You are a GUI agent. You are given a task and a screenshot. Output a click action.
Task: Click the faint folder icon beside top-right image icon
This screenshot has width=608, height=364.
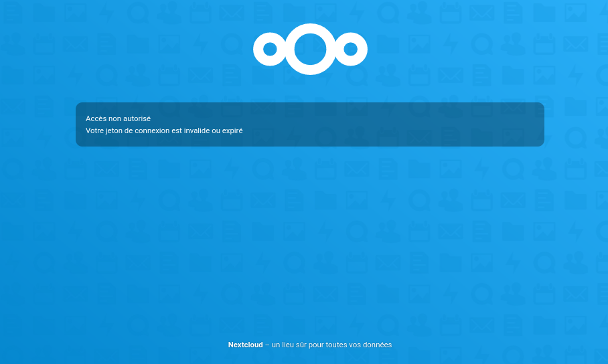(544, 13)
